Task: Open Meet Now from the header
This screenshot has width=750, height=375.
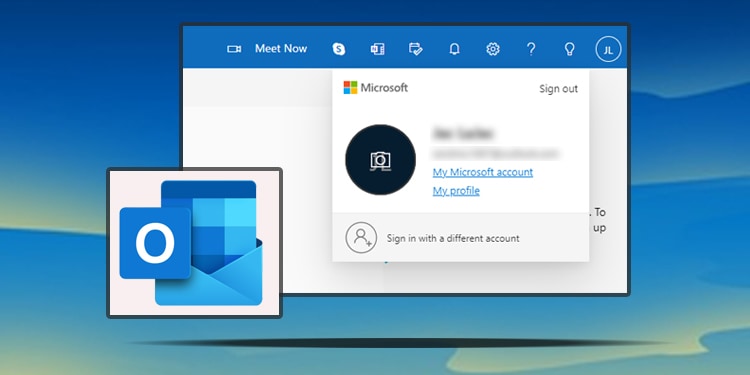Action: (281, 48)
